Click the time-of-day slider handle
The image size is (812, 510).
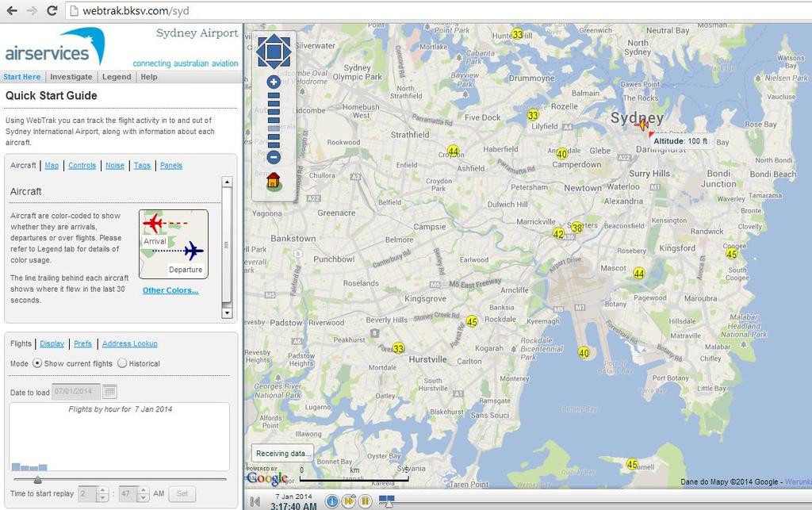37,479
